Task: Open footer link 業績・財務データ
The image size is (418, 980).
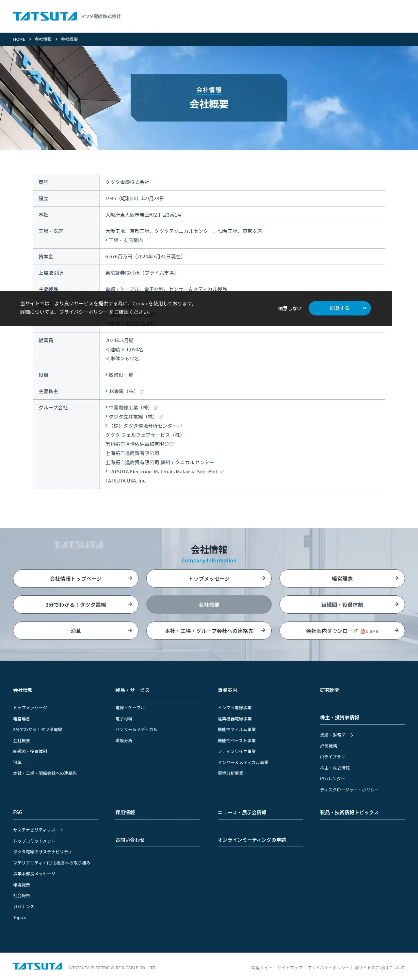Action: point(337,735)
